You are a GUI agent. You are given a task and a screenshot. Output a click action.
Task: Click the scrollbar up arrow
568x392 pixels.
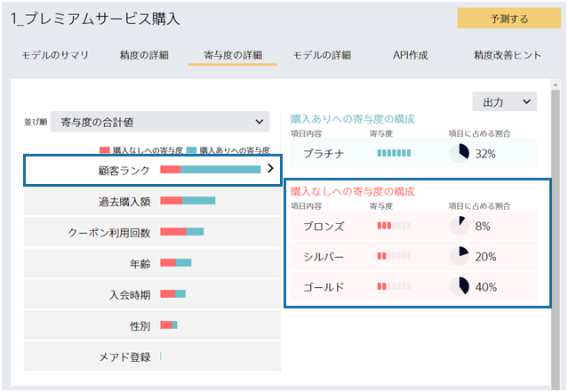[x=556, y=84]
